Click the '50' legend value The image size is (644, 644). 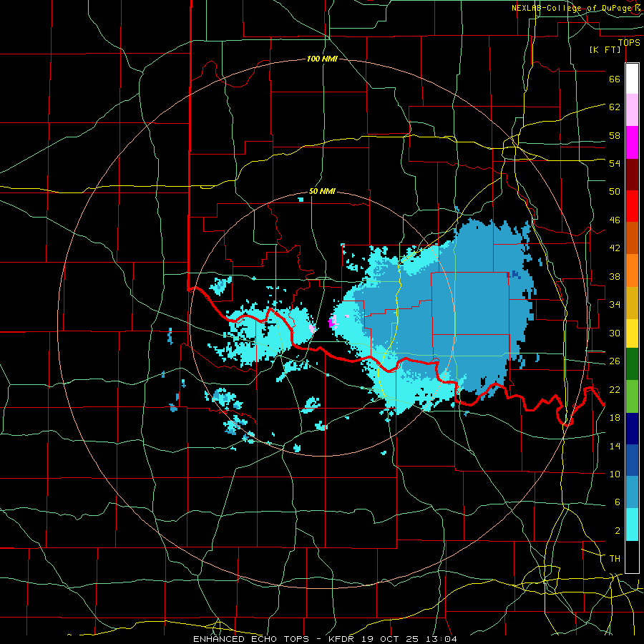pyautogui.click(x=615, y=191)
